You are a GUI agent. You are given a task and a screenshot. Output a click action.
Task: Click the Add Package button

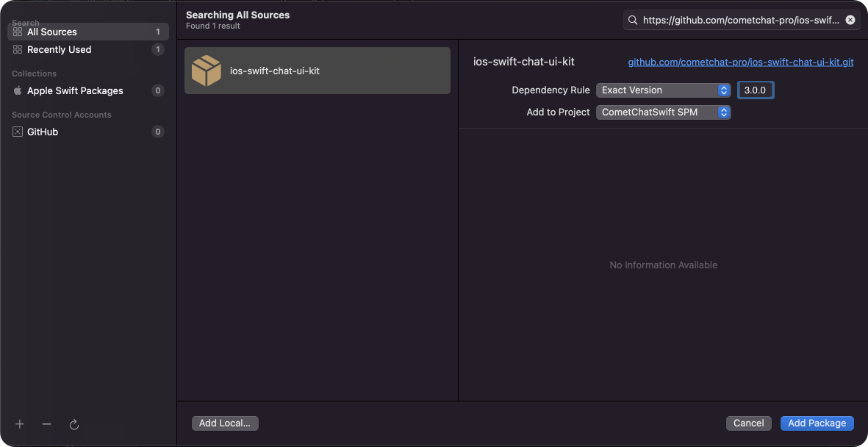coord(817,423)
